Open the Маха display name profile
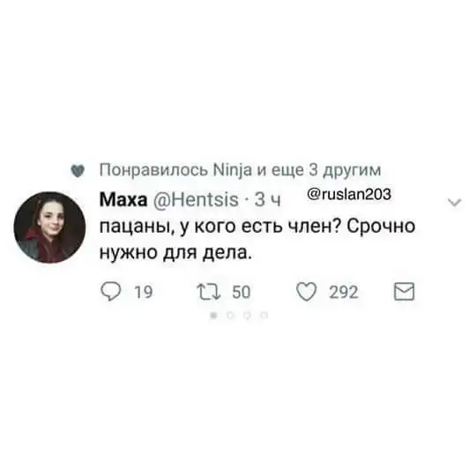 [123, 200]
